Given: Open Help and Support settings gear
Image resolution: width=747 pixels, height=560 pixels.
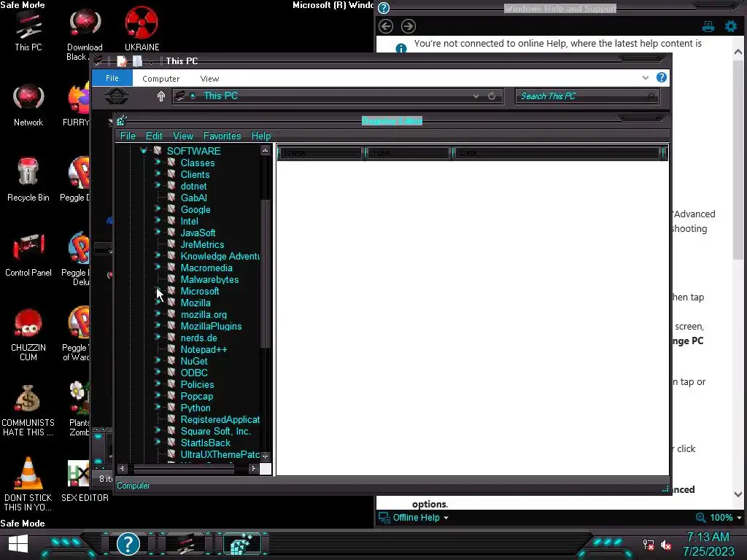Looking at the screenshot, I should pyautogui.click(x=731, y=26).
